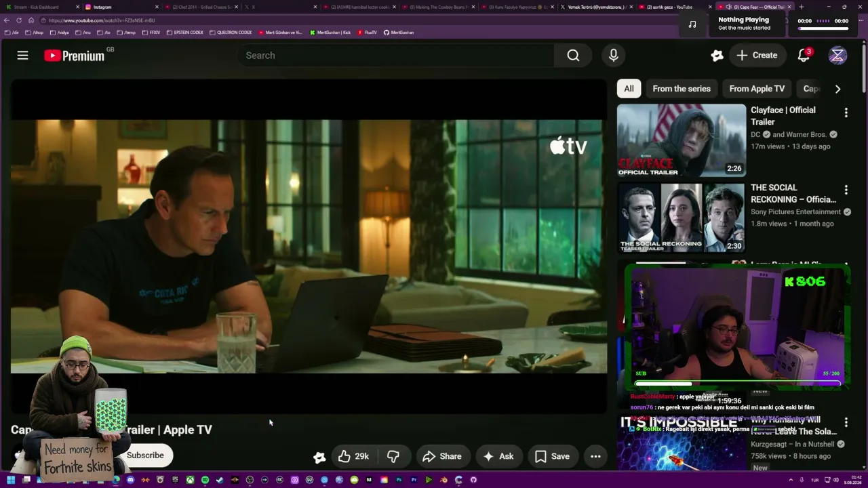Open the Ask AI button under the video
This screenshot has width=868, height=488.
click(498, 456)
